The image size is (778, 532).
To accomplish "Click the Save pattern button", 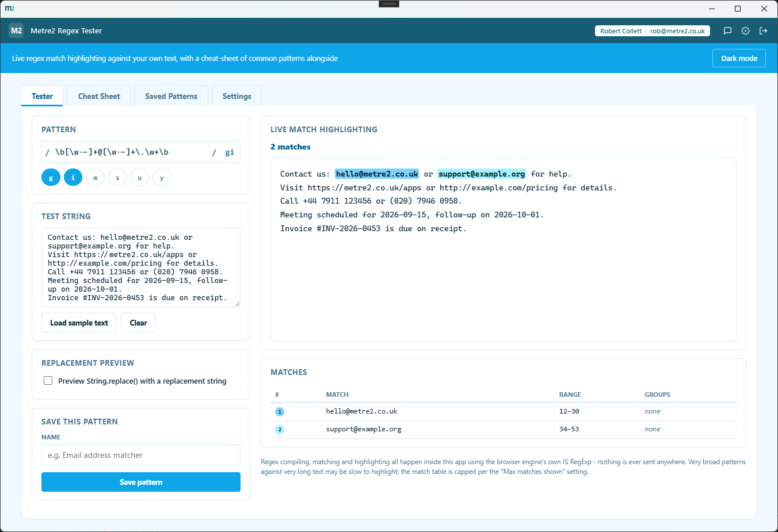I will (x=141, y=482).
